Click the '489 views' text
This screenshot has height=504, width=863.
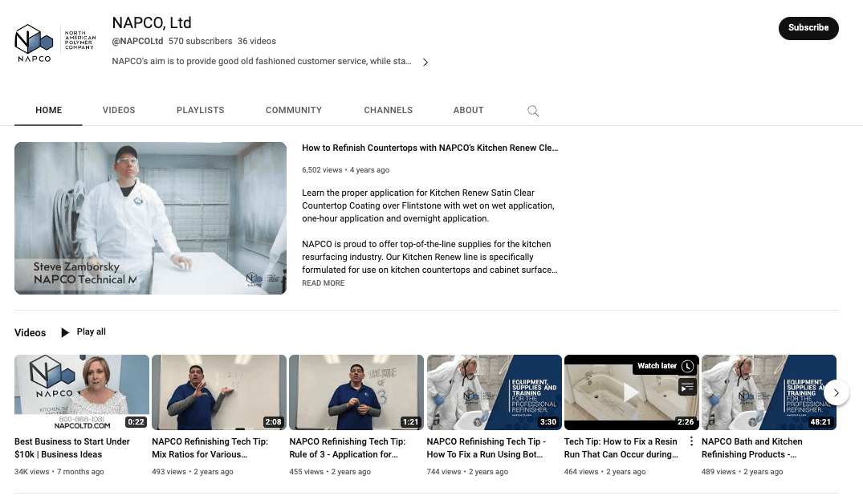(x=718, y=472)
